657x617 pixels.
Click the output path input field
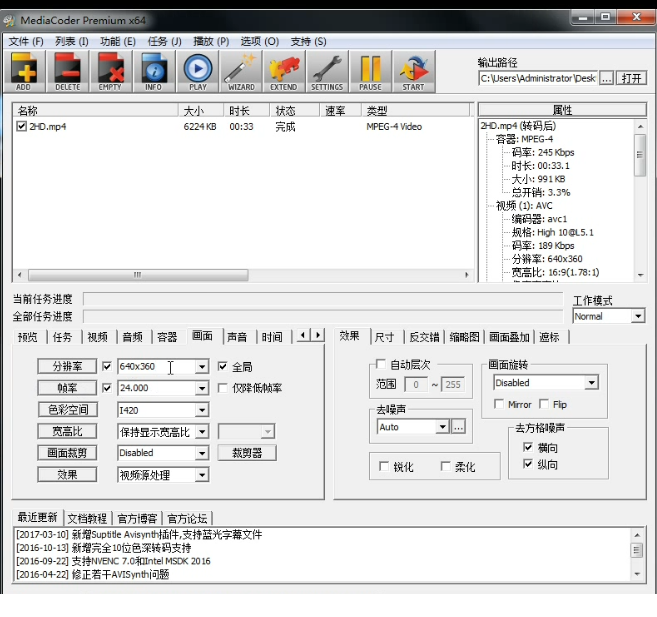pyautogui.click(x=538, y=78)
